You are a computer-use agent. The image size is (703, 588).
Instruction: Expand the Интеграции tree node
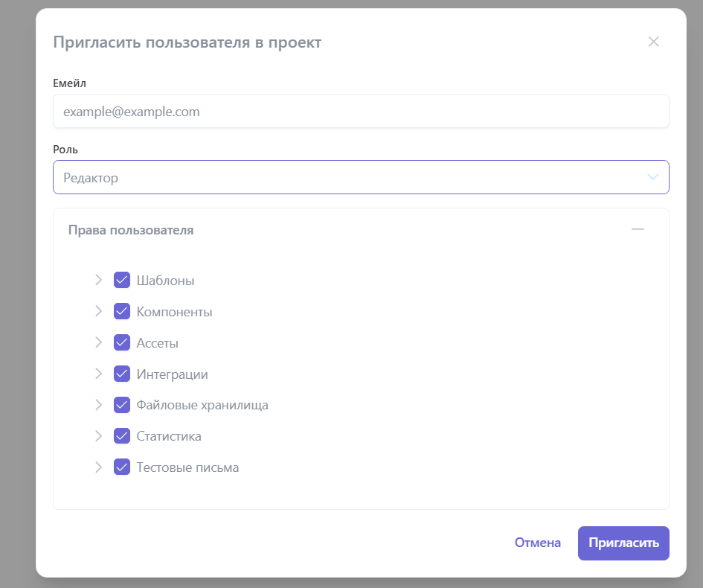point(99,374)
